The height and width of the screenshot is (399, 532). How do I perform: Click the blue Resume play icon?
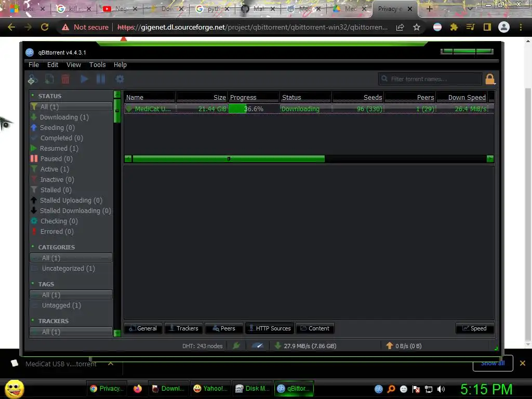point(84,79)
